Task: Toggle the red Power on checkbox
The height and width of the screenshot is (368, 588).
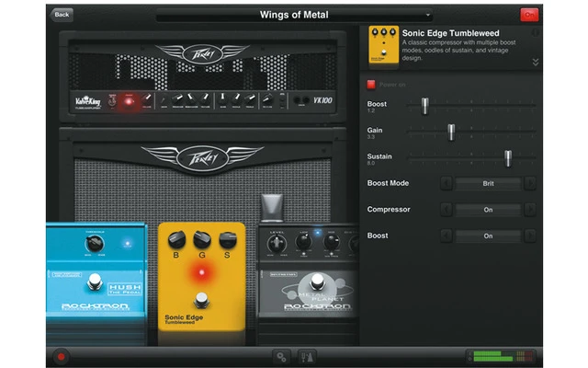Action: point(371,85)
